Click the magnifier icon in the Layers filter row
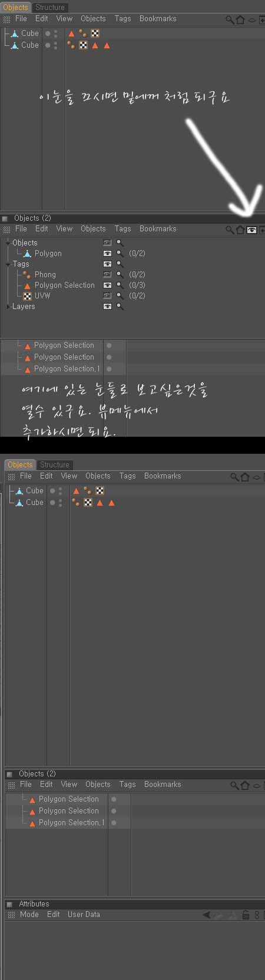Viewport: 265px width, 980px height. click(x=120, y=306)
